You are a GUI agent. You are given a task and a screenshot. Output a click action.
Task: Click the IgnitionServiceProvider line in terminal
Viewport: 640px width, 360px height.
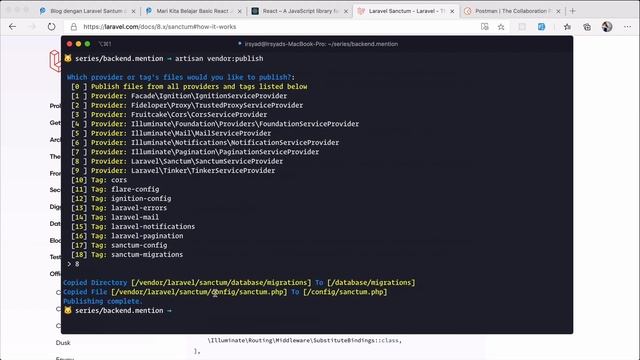coord(179,96)
